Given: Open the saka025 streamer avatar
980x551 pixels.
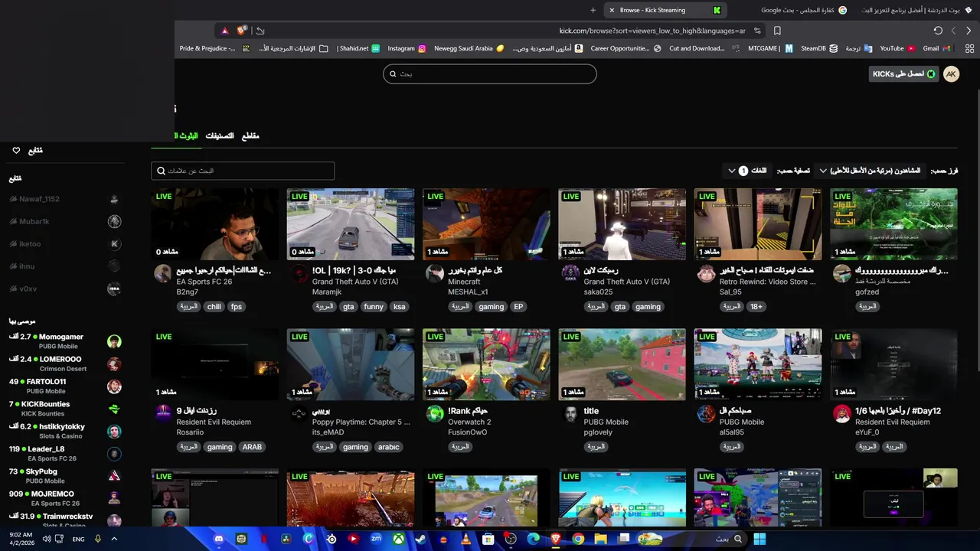Looking at the screenshot, I should [x=570, y=274].
